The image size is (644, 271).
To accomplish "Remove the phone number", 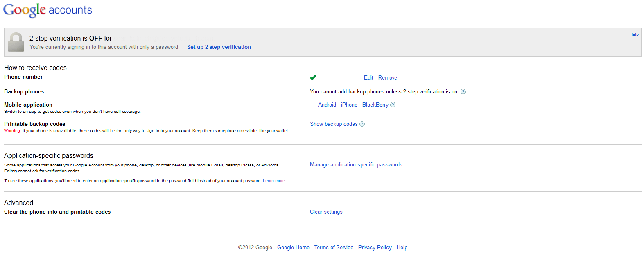I will (388, 78).
